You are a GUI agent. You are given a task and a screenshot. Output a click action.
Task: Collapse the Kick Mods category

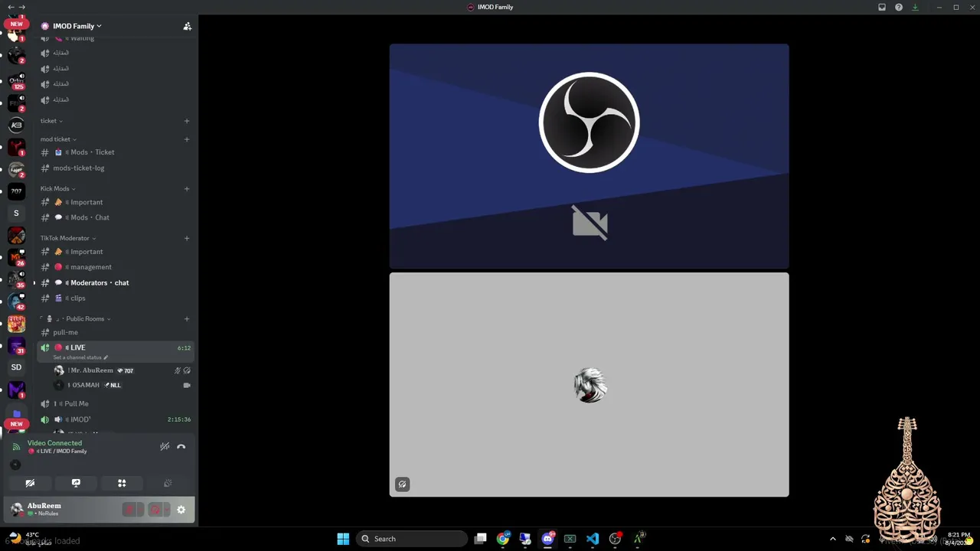click(57, 189)
